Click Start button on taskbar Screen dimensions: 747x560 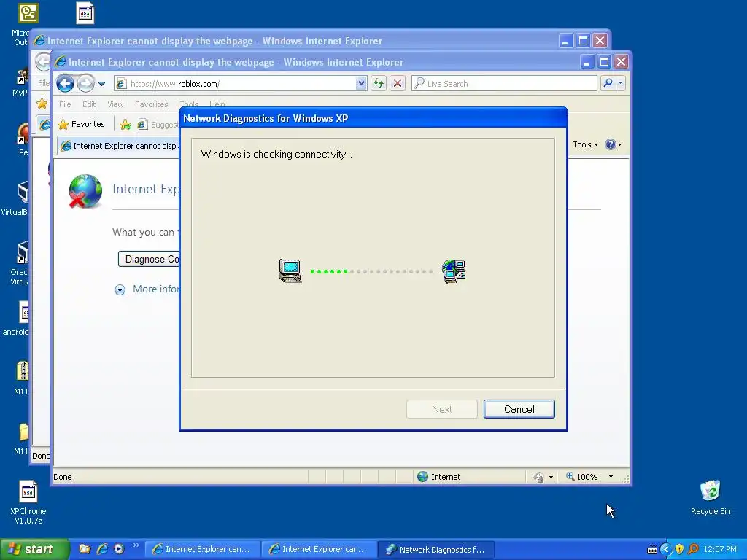point(34,549)
